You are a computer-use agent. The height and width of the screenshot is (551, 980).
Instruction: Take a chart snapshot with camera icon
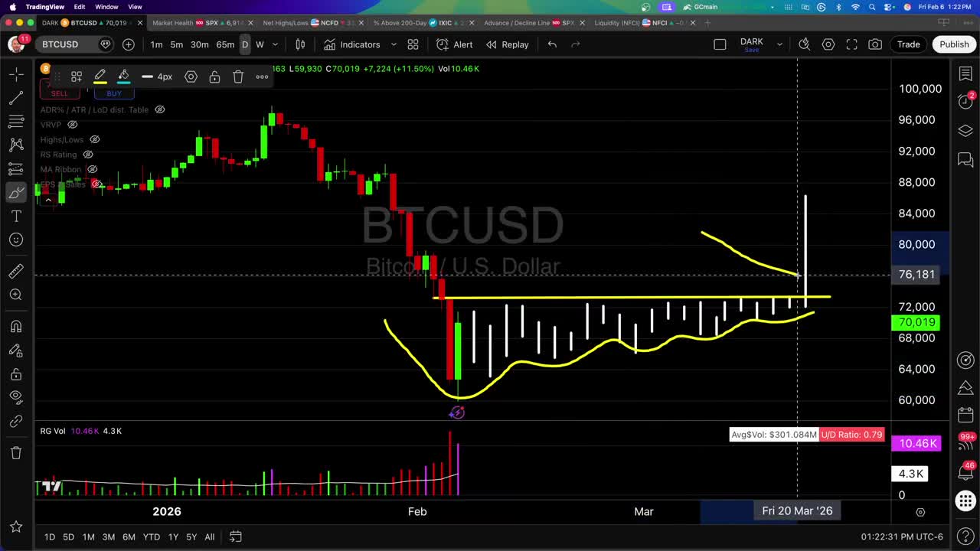(x=875, y=44)
